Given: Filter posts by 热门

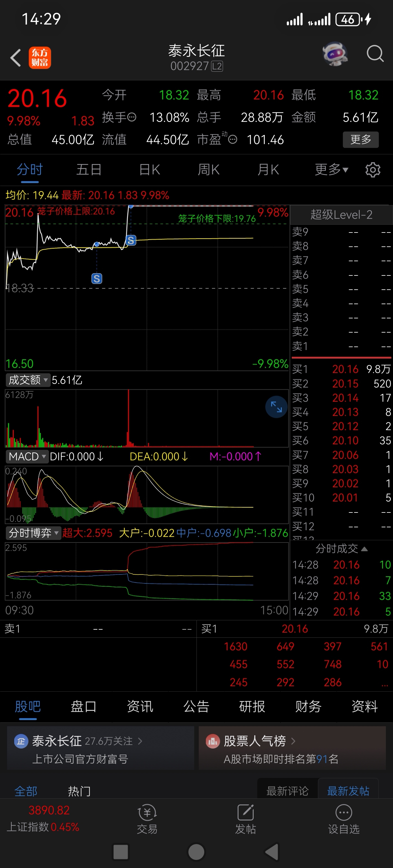Looking at the screenshot, I should click(x=79, y=791).
